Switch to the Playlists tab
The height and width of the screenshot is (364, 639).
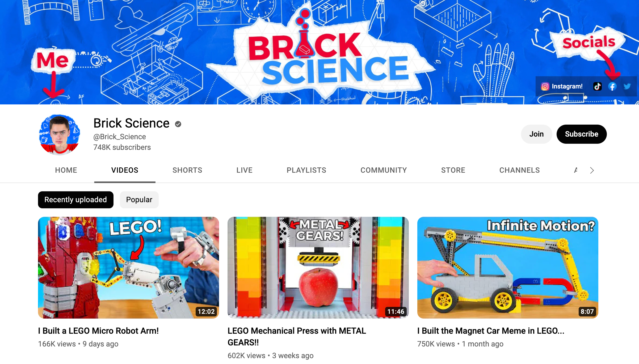pos(306,170)
